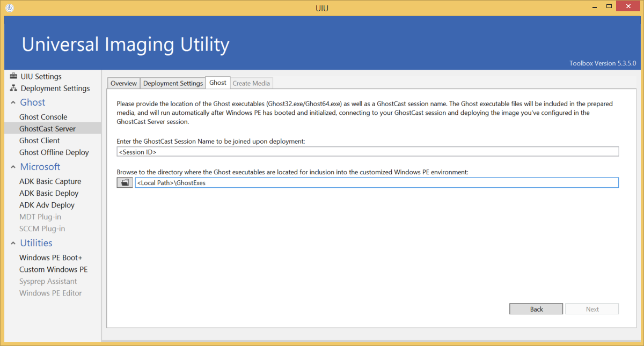Select ADK Basic Deploy in the sidebar
Screen dimensions: 644x346
point(49,193)
